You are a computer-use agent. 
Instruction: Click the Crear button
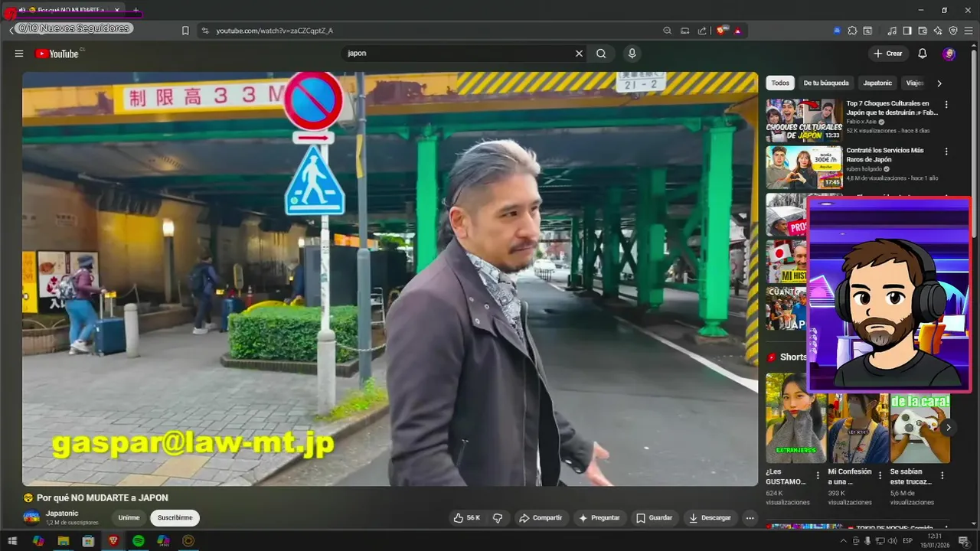[x=888, y=54]
